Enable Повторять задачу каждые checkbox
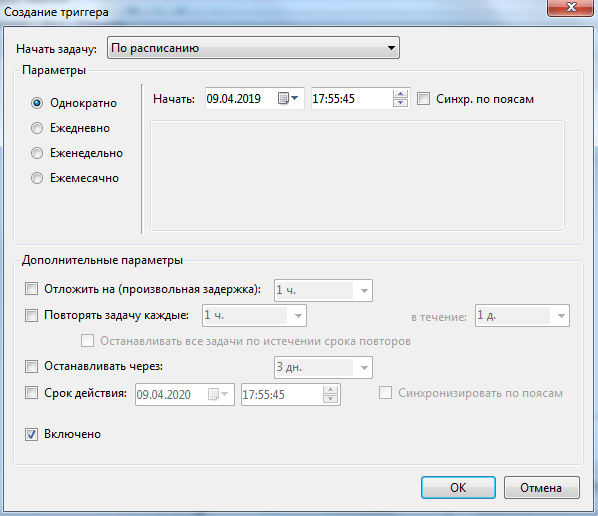The image size is (598, 516). 31,315
